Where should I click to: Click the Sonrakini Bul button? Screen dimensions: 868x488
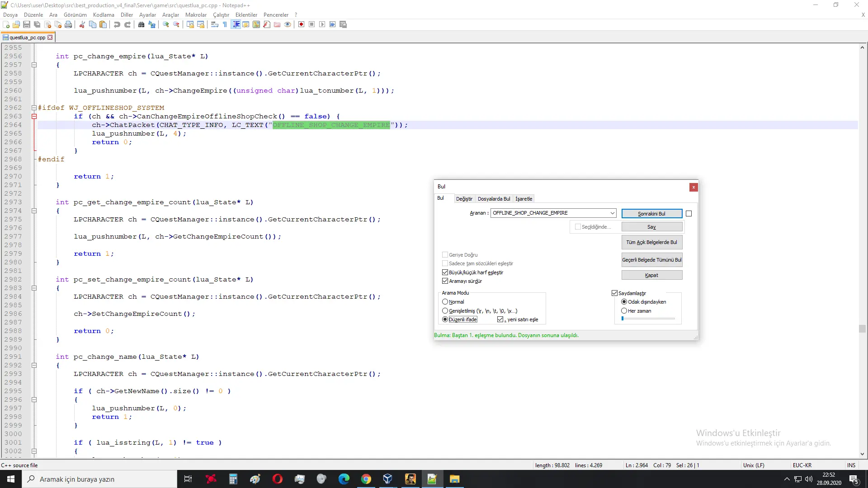(651, 213)
